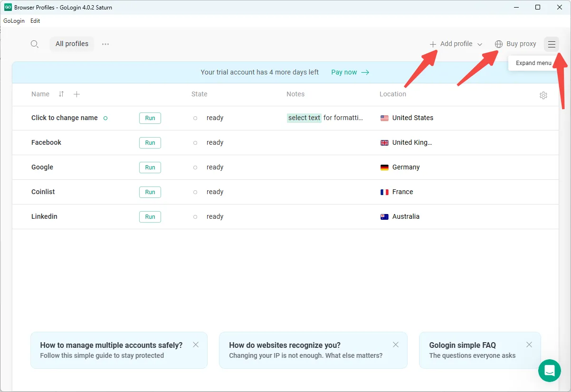
Task: Click the notes field of first profile
Action: point(326,118)
